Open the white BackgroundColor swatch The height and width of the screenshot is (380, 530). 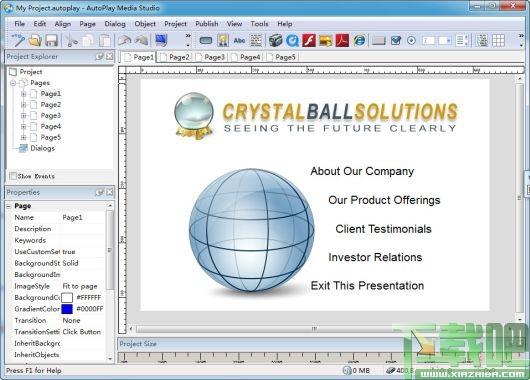[67, 298]
